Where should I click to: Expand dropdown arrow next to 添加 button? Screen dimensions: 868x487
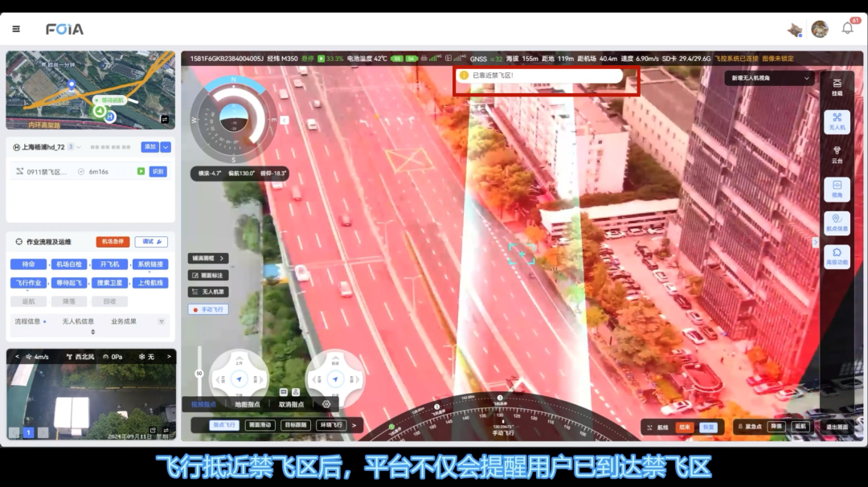166,147
